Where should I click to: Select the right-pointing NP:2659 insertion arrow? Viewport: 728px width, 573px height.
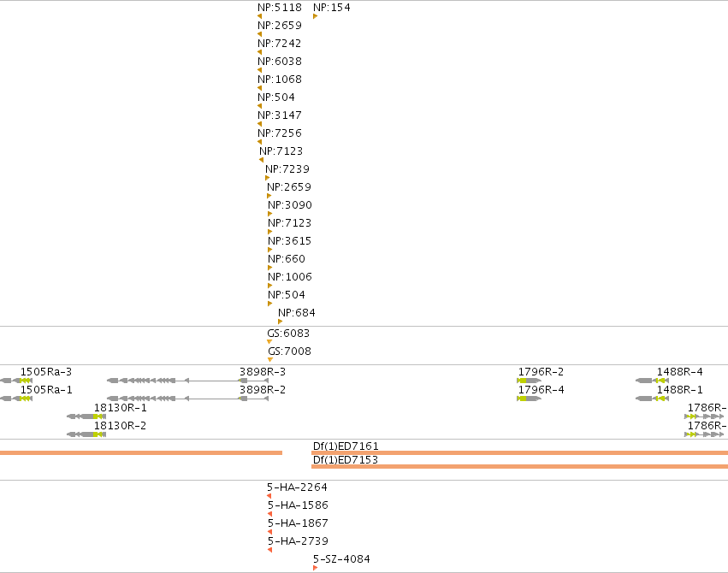[x=269, y=196]
